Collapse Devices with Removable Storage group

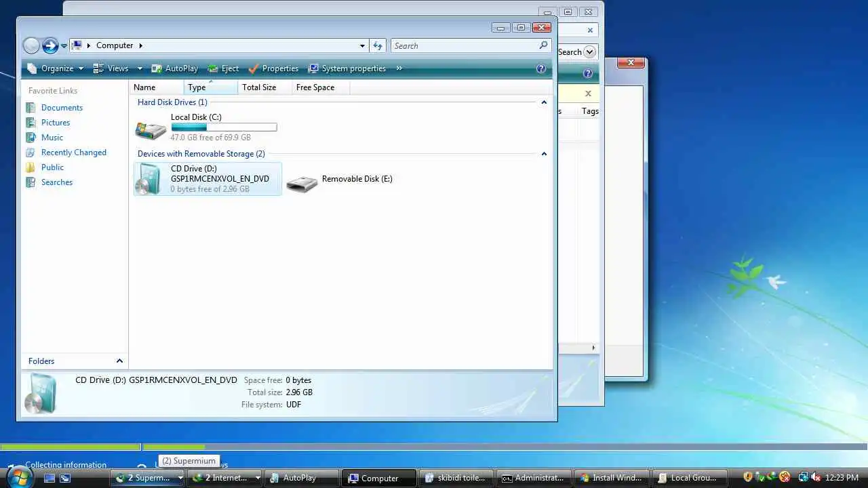(543, 154)
